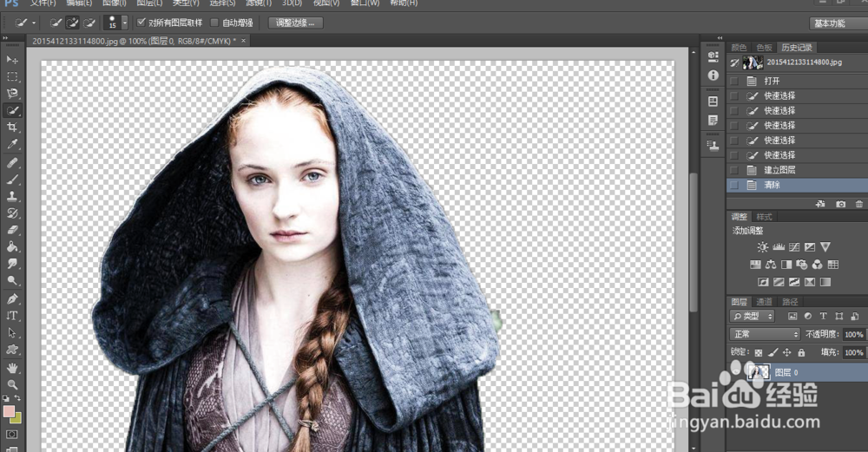This screenshot has height=452, width=868.
Task: Create new snapshot in History panel
Action: (x=840, y=204)
